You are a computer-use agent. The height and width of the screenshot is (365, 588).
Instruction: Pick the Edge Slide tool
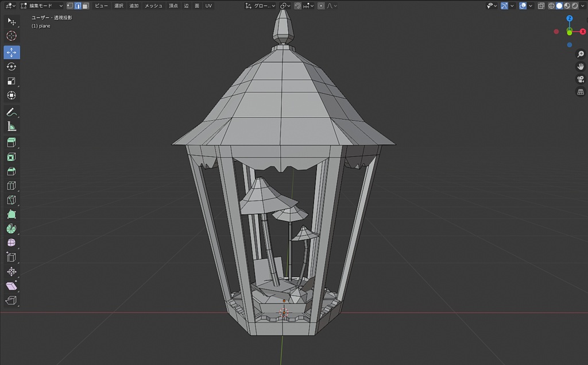[x=11, y=258]
